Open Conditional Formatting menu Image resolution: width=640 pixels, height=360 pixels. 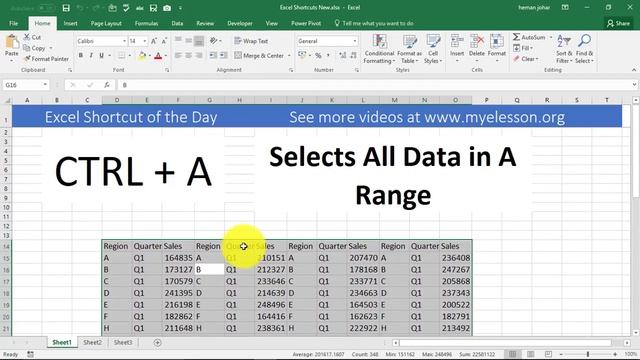[x=379, y=49]
